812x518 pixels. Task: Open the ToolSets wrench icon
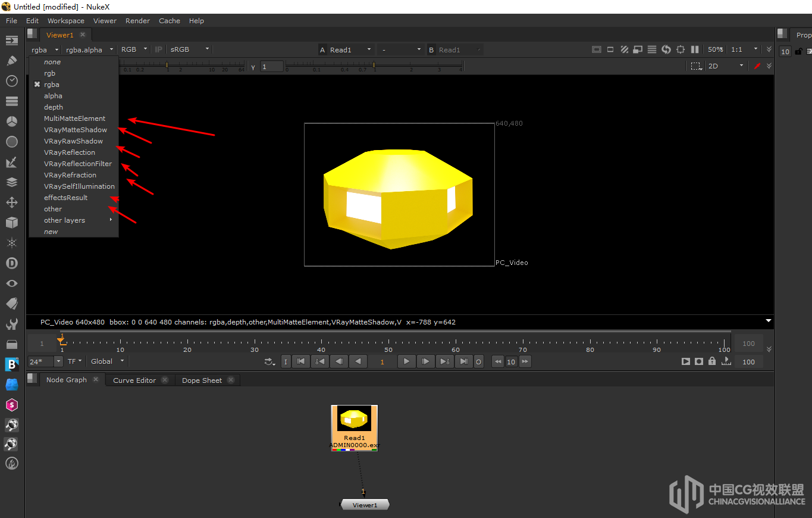pyautogui.click(x=12, y=324)
